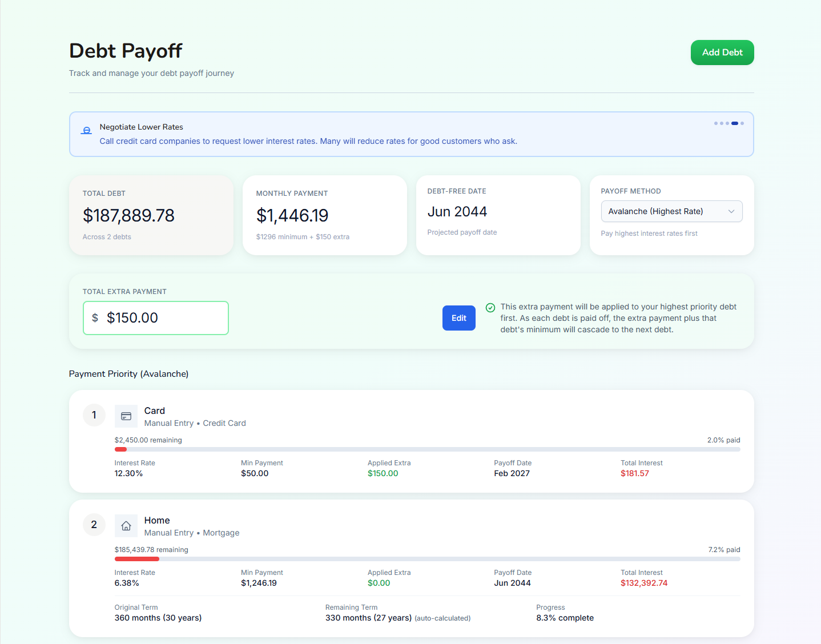The image size is (821, 644).
Task: Select the last tip indicator dot
Action: [x=743, y=123]
